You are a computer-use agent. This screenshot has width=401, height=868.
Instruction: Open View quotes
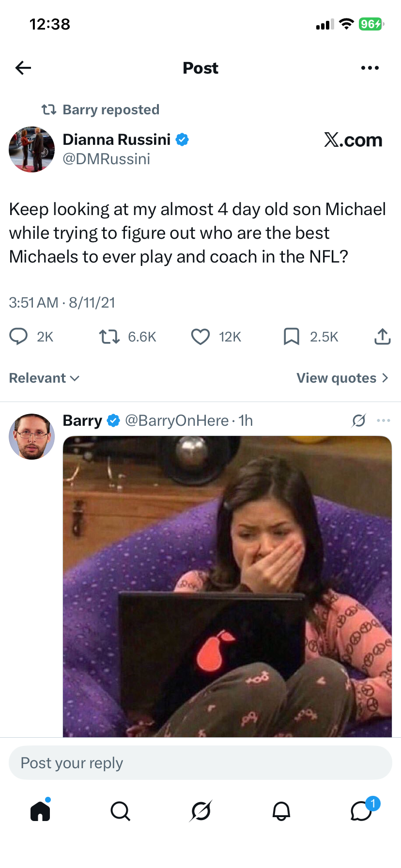[x=342, y=378]
